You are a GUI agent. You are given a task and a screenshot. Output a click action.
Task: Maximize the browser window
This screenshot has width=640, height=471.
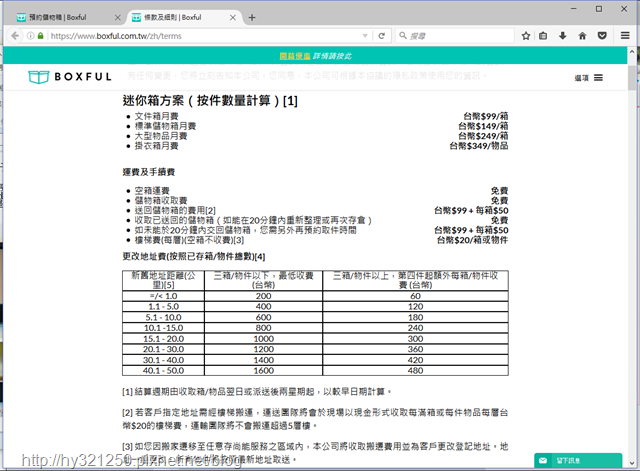point(599,9)
